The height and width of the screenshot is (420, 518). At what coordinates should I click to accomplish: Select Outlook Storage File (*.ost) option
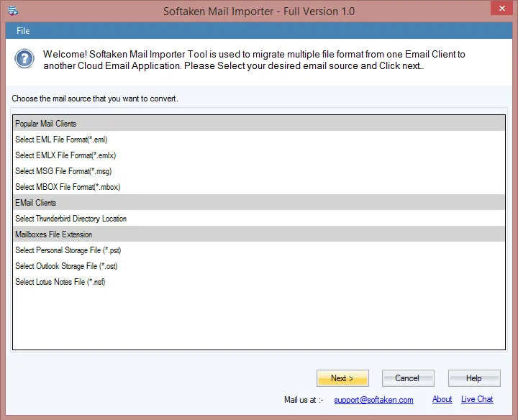pos(259,266)
